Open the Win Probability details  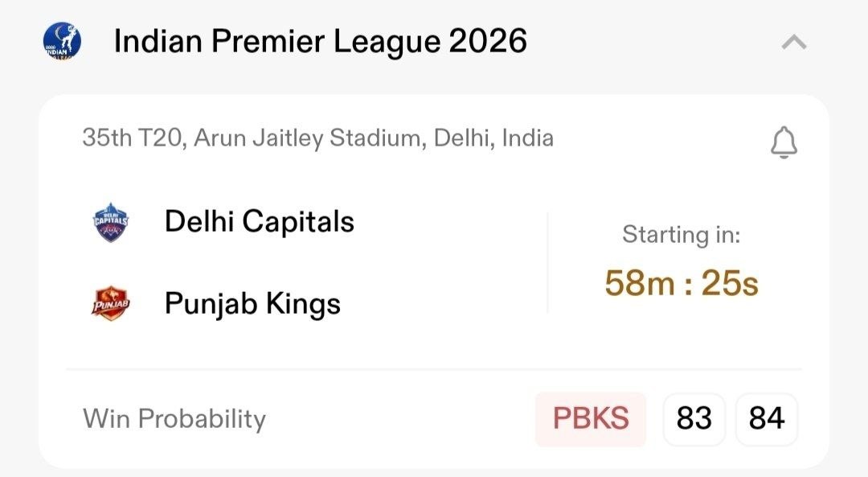point(174,418)
